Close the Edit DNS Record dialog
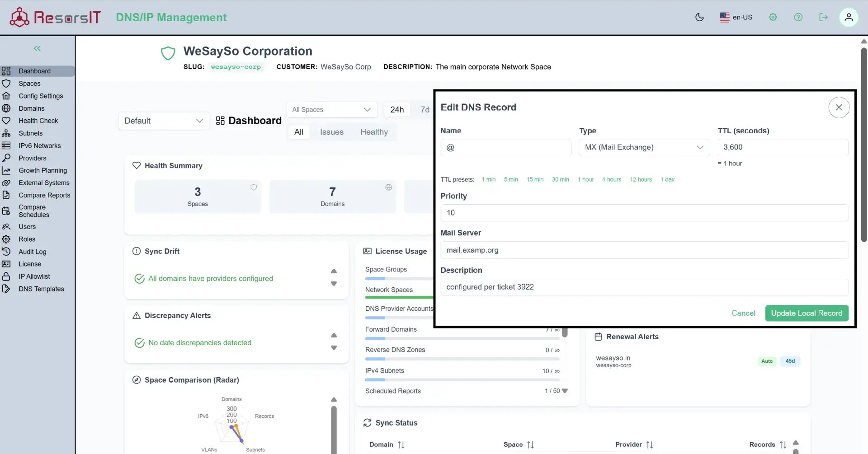This screenshot has height=454, width=868. 839,108
